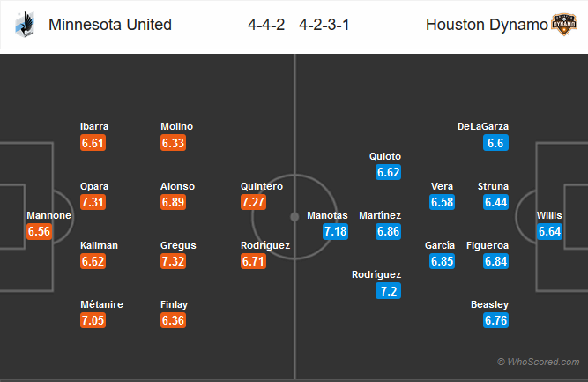
Task: Select Opara's 7.31 rating badge
Action: point(94,203)
